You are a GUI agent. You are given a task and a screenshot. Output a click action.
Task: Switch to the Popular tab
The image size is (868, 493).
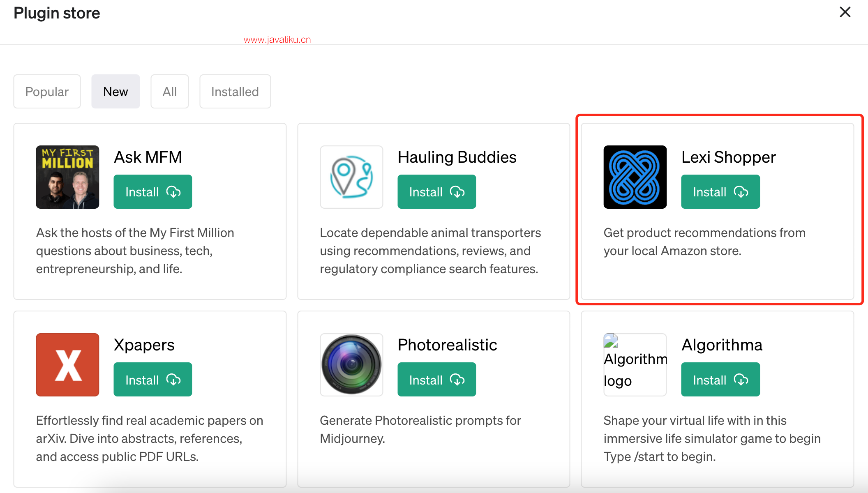tap(47, 92)
